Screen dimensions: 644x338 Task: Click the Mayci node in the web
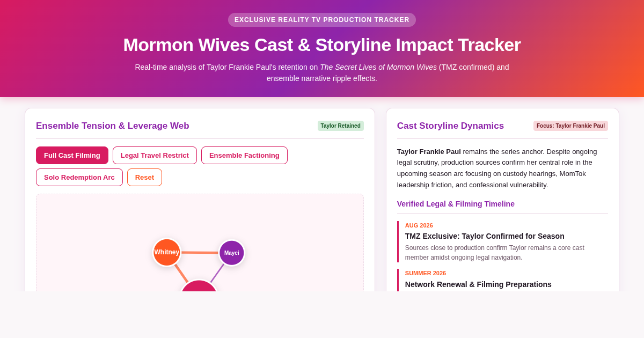(x=232, y=253)
